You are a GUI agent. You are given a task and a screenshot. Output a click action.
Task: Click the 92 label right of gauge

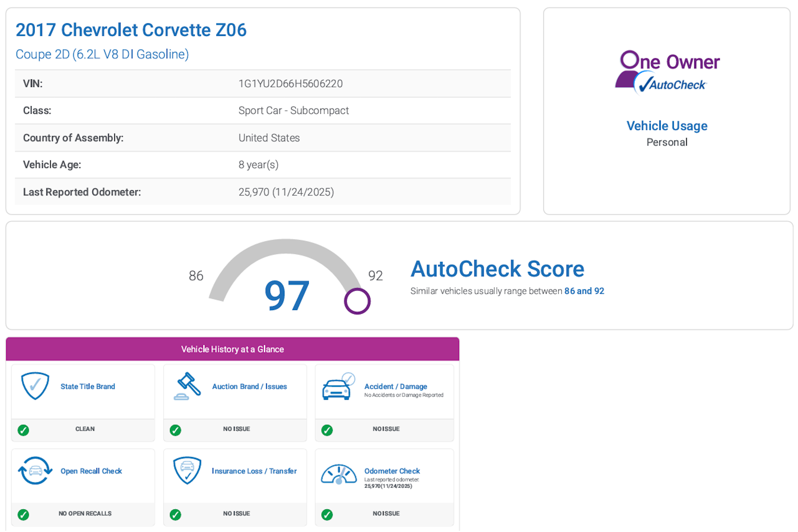pos(375,275)
